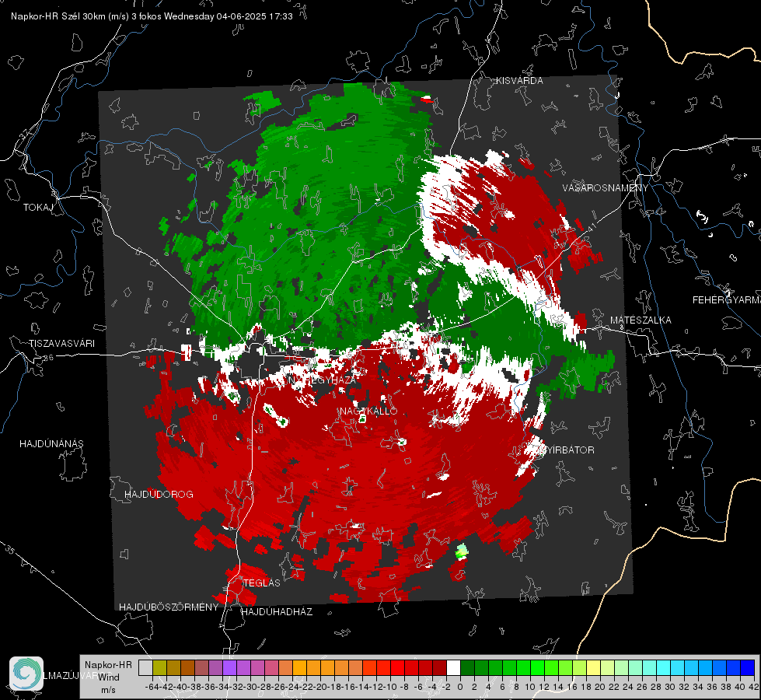This screenshot has width=761, height=700.
Task: Click the KISVÁRDA town label
Action: coord(519,81)
